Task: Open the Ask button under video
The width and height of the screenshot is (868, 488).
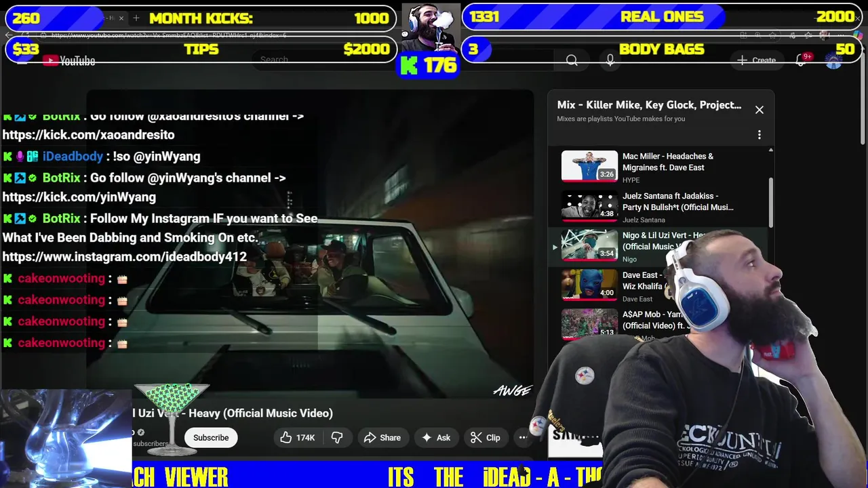Action: tap(436, 438)
